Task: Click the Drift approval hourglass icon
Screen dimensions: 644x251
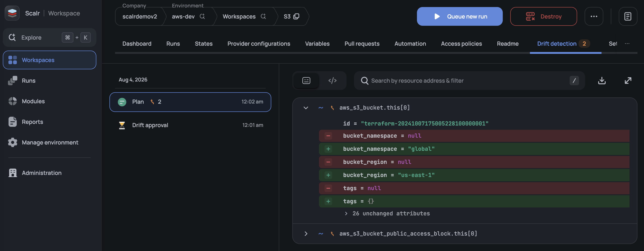Action: click(122, 125)
